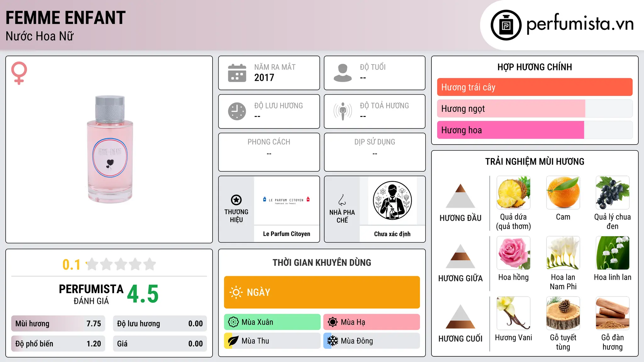The width and height of the screenshot is (644, 362).
Task: Select the Mùa Xuân season button
Action: pos(272,322)
